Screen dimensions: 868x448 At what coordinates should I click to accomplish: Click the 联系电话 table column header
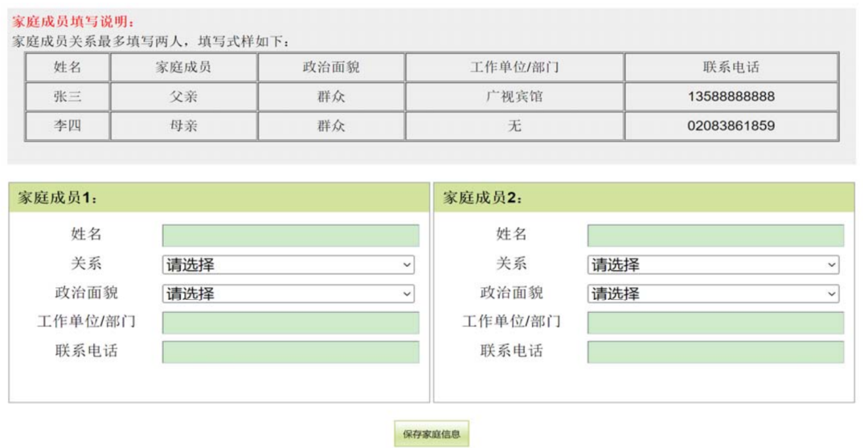click(x=731, y=67)
